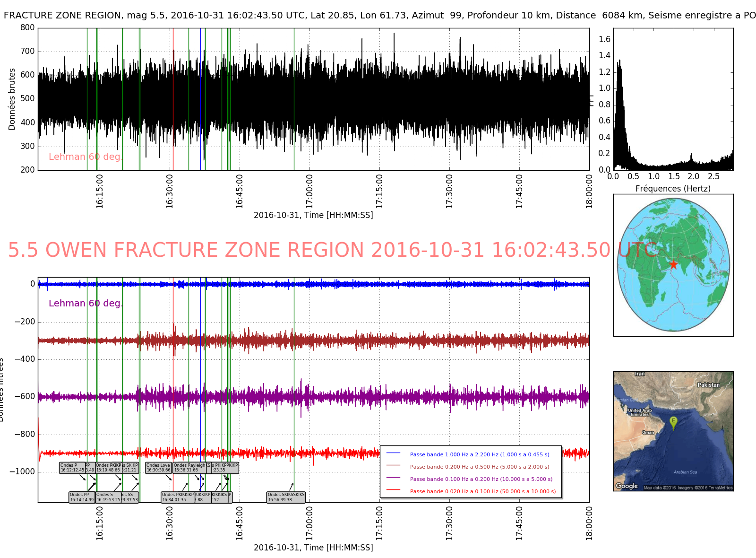The height and width of the screenshot is (558, 756).
Task: Click the green E epicenter map pin
Action: point(673,421)
